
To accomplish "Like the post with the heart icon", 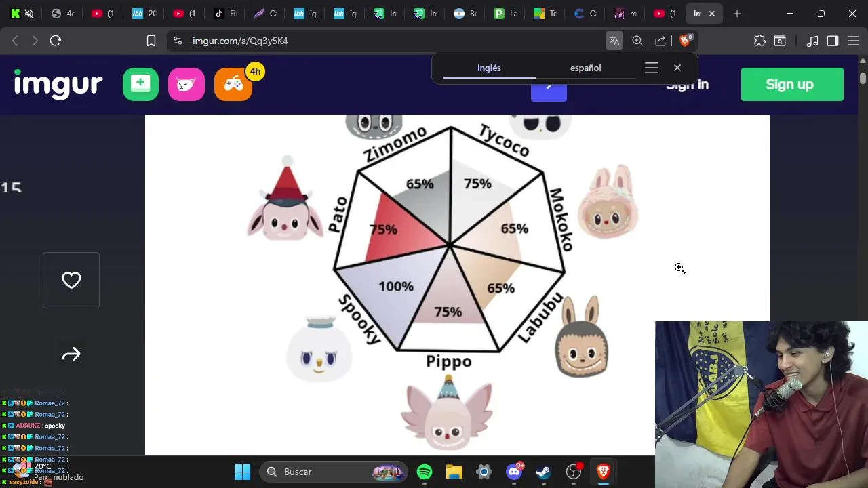I will (x=71, y=280).
